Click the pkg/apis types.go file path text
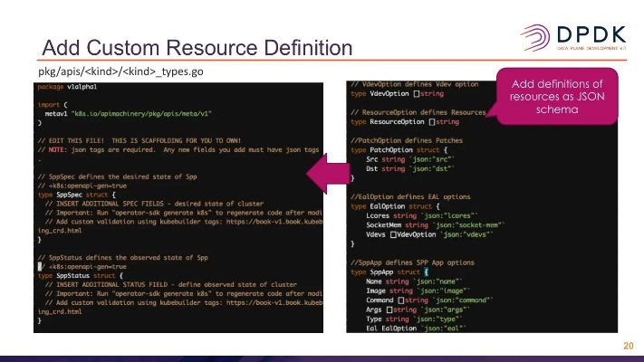The width and height of the screenshot is (644, 362). coord(113,71)
